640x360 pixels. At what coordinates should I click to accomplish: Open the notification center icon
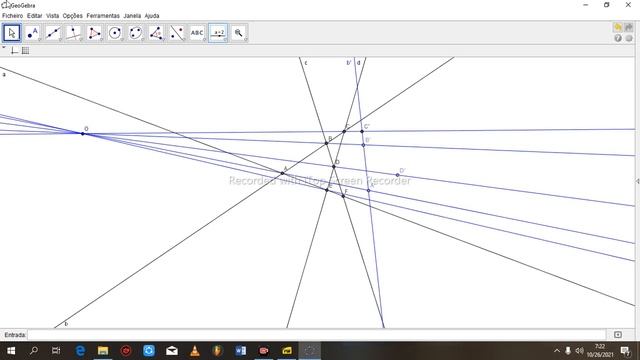tap(625, 351)
